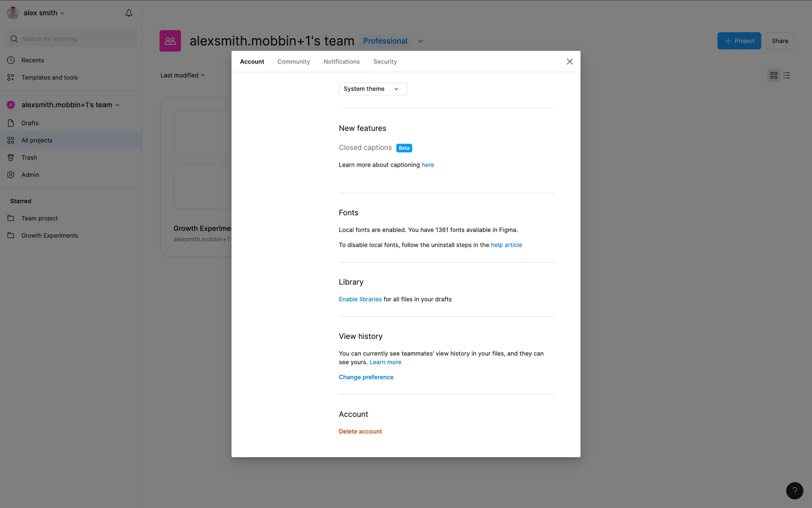This screenshot has width=812, height=508.
Task: Click the Change preference link
Action: click(x=366, y=377)
